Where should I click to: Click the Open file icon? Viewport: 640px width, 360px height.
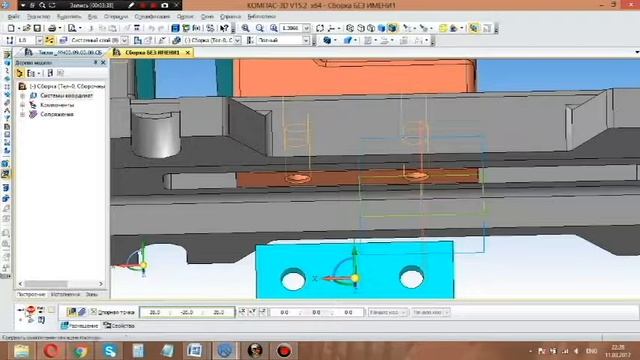click(27, 28)
